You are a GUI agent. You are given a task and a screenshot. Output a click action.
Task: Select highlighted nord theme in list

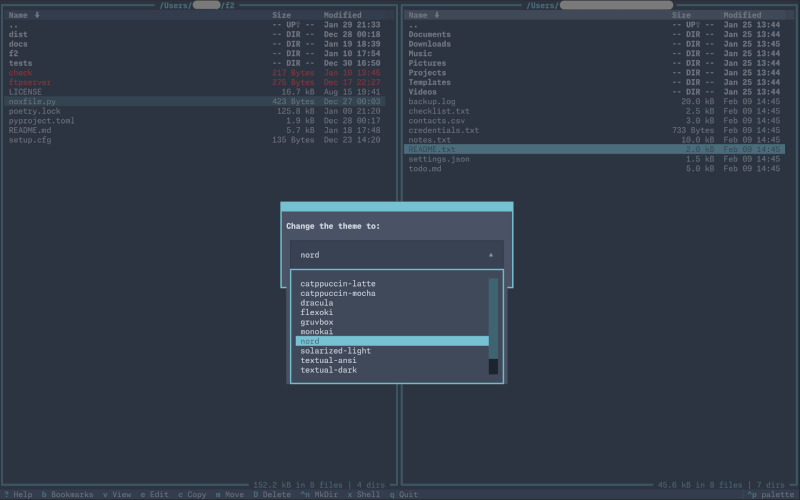point(392,341)
